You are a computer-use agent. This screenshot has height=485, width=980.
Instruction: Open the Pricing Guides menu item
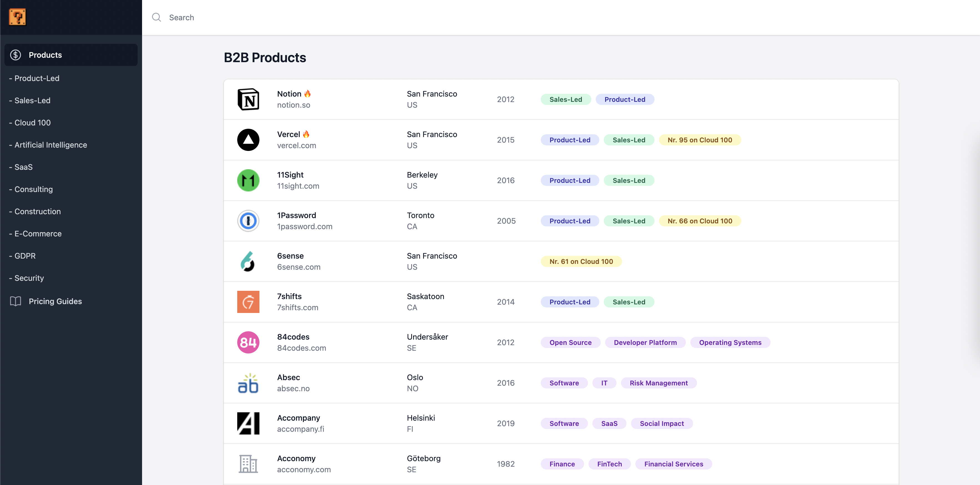(x=55, y=301)
